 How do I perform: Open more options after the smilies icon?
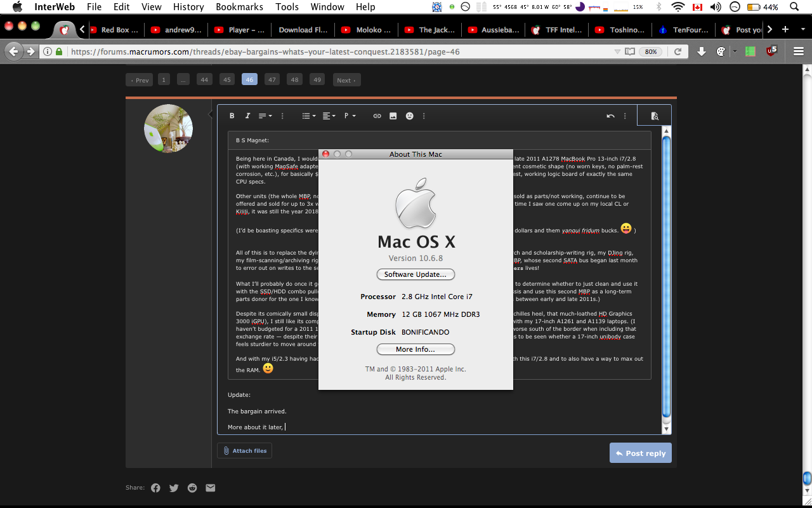coord(424,116)
